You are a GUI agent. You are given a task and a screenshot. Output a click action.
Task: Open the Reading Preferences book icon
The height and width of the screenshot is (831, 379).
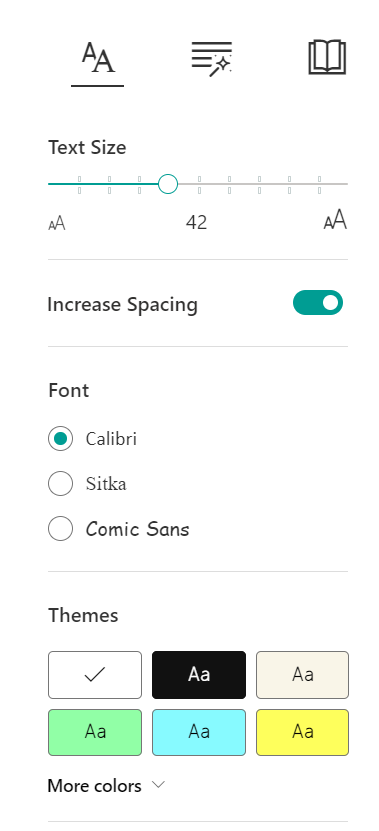coord(327,57)
